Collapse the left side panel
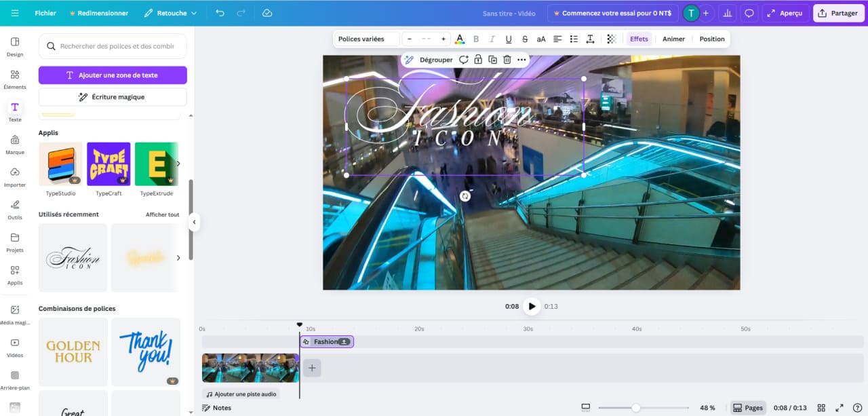 195,222
